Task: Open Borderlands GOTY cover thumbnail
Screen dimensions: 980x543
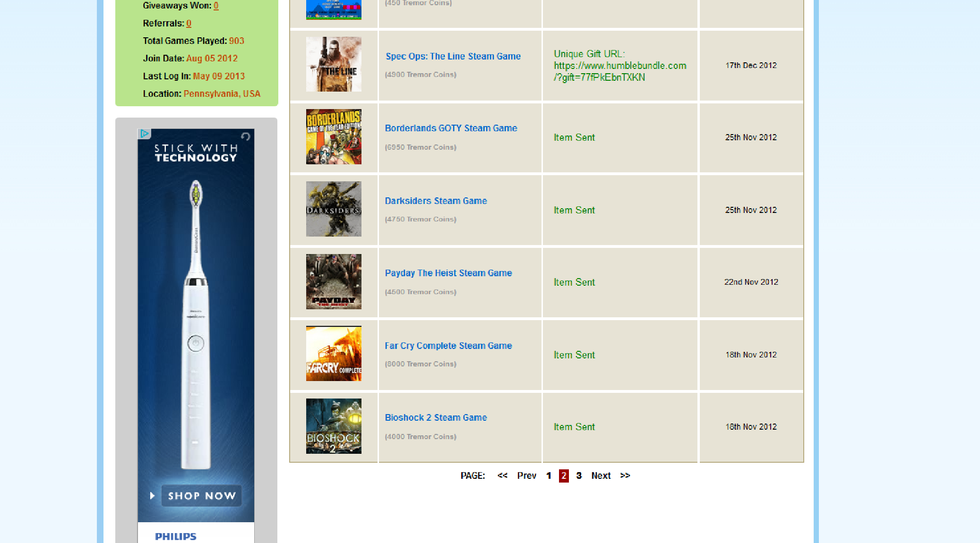Action: tap(334, 137)
